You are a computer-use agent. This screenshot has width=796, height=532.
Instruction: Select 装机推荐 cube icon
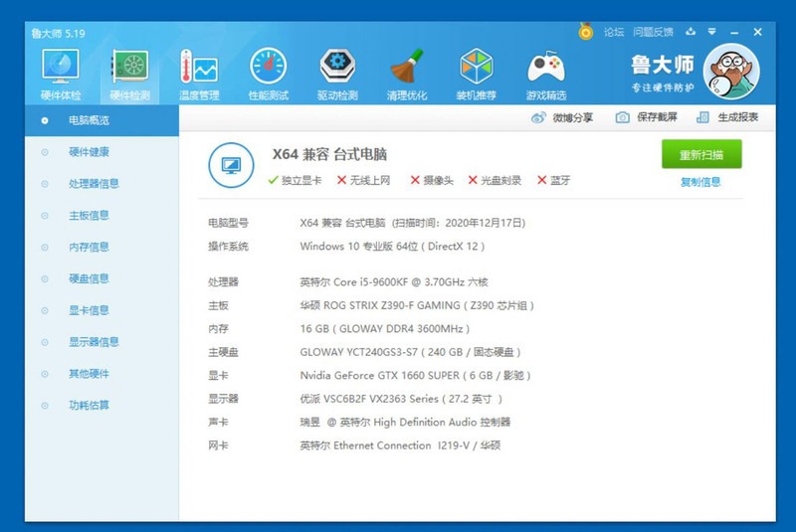(476, 74)
